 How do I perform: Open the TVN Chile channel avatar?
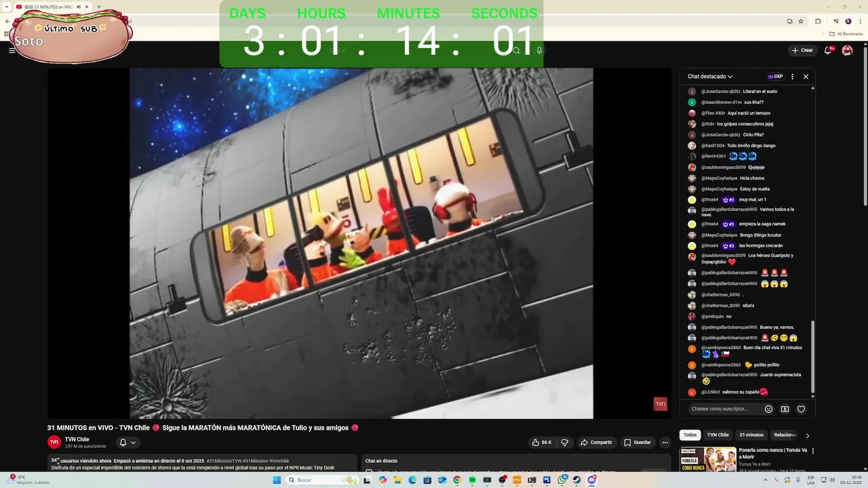pyautogui.click(x=54, y=442)
